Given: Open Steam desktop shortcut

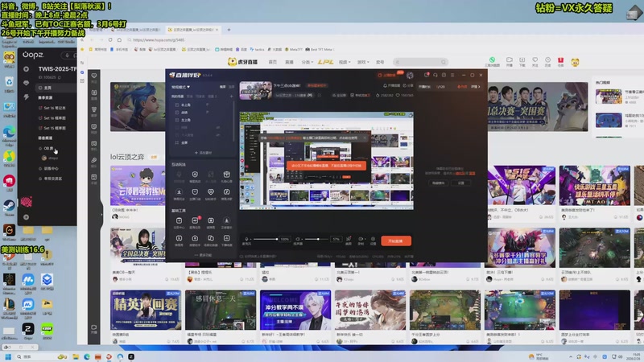Looking at the screenshot, I should [x=9, y=207].
